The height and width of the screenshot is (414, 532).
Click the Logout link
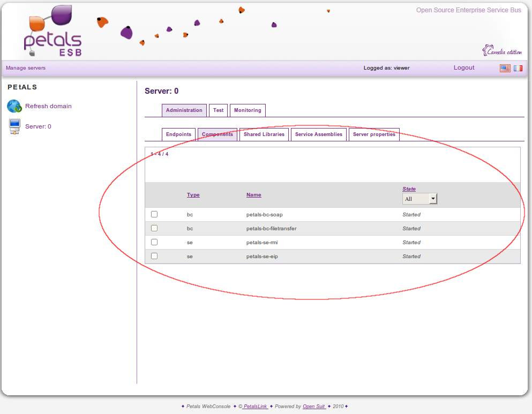(464, 68)
